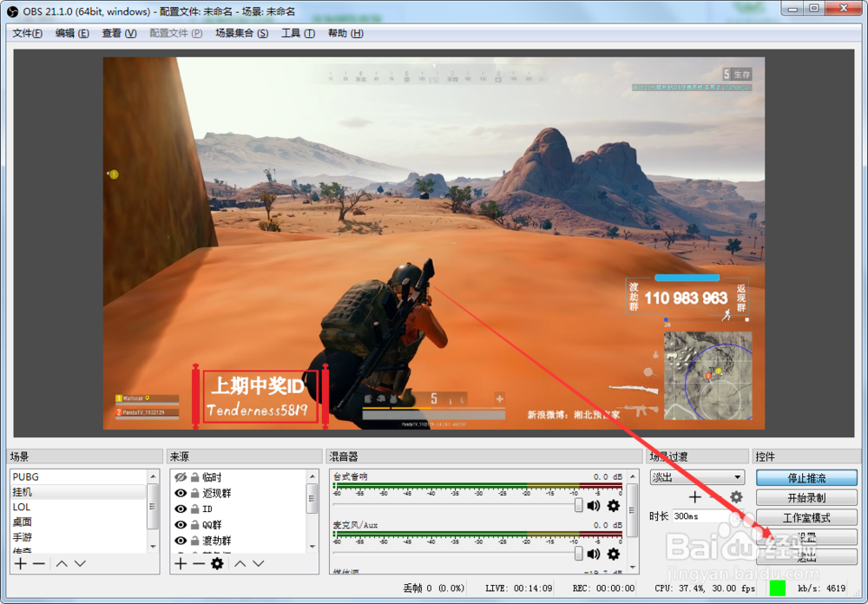The width and height of the screenshot is (868, 604).
Task: Hide the QQ群 source
Action: point(181,524)
